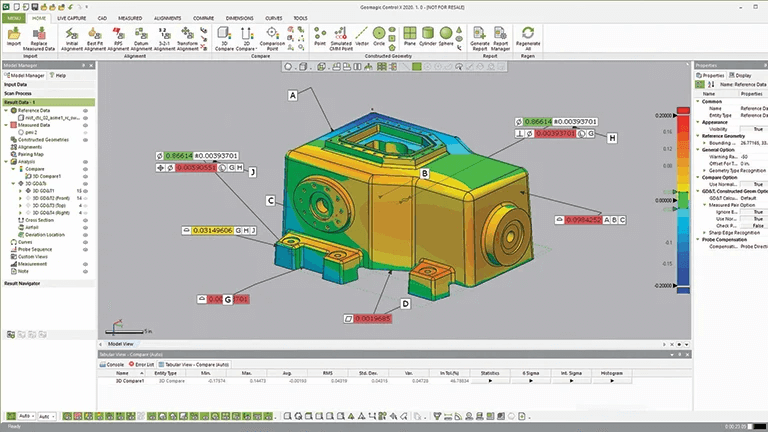Collapse the Analysis tree node
The height and width of the screenshot is (432, 768).
pyautogui.click(x=4, y=161)
